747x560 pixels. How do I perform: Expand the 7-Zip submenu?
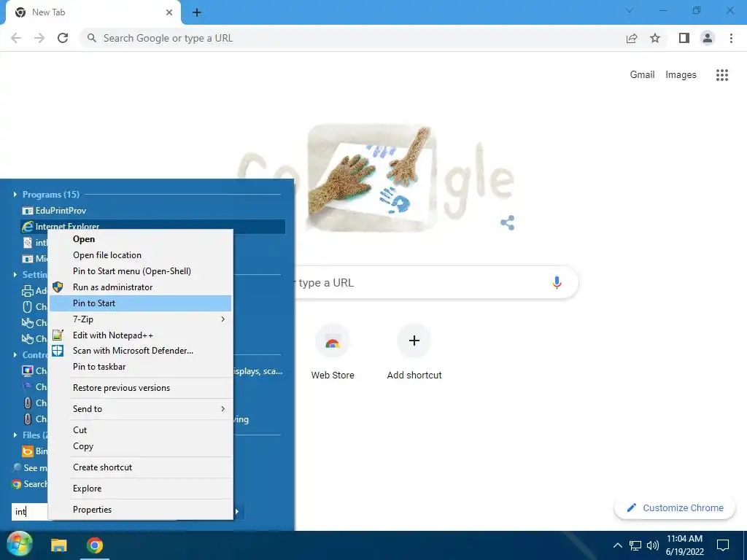pos(141,319)
